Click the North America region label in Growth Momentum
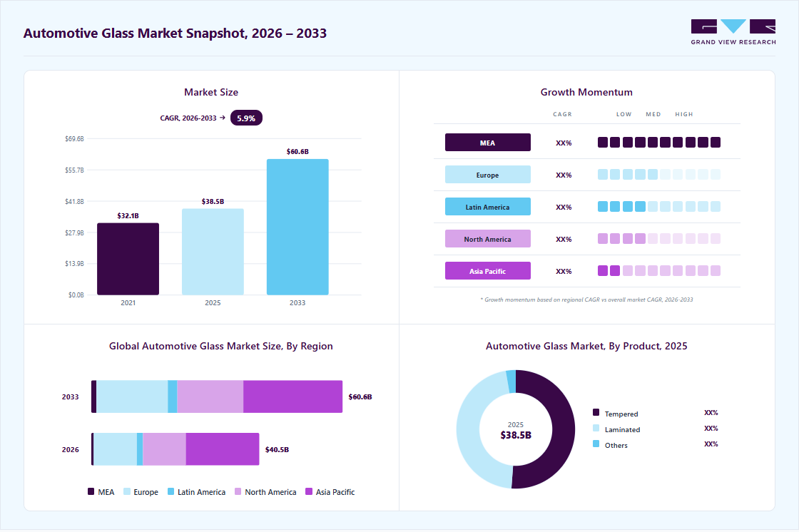This screenshot has width=799, height=532. click(x=488, y=239)
